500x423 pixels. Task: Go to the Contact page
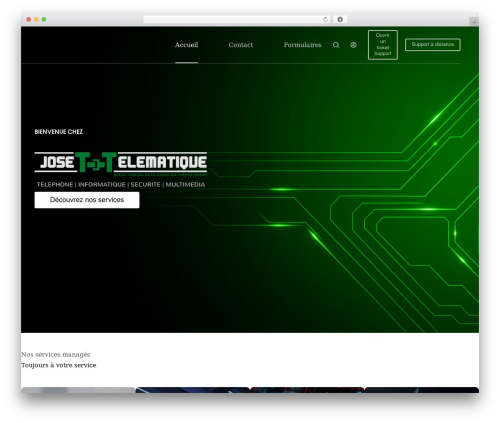[x=241, y=45]
